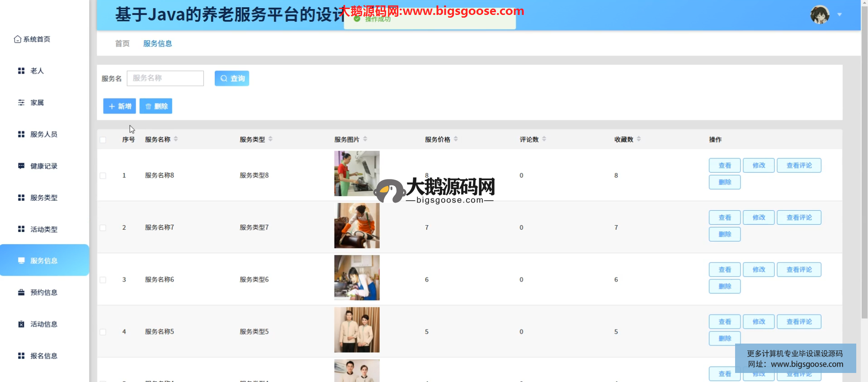This screenshot has width=868, height=382.
Task: Sort the table by 服务价格 column
Action: (x=456, y=139)
